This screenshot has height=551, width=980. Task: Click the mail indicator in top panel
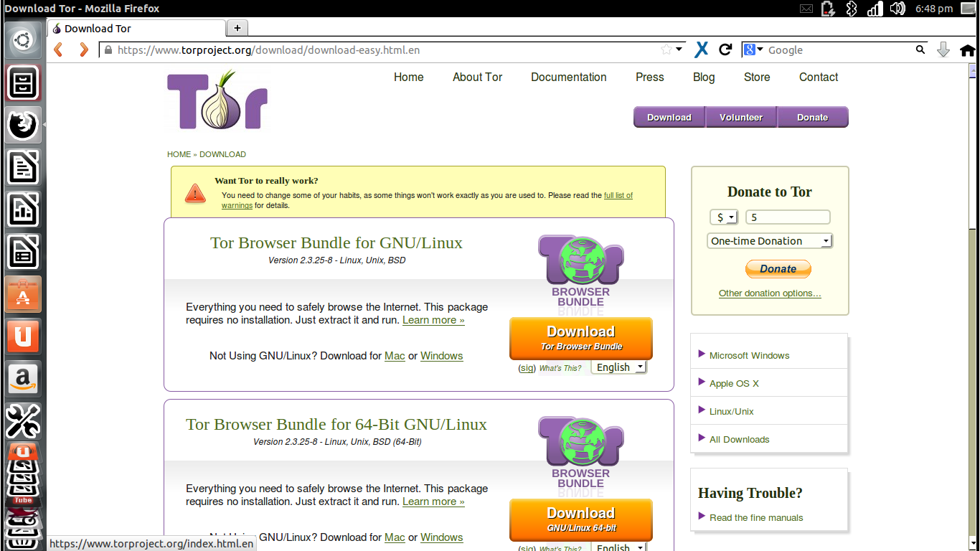point(806,9)
